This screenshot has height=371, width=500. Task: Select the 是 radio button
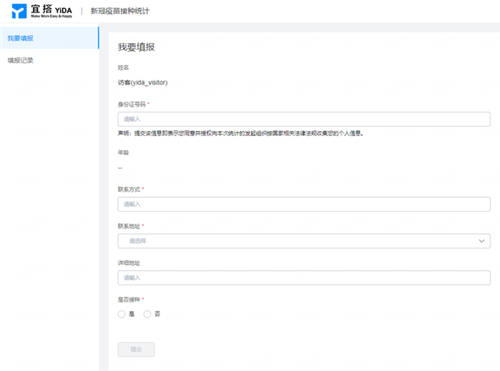[x=121, y=314]
